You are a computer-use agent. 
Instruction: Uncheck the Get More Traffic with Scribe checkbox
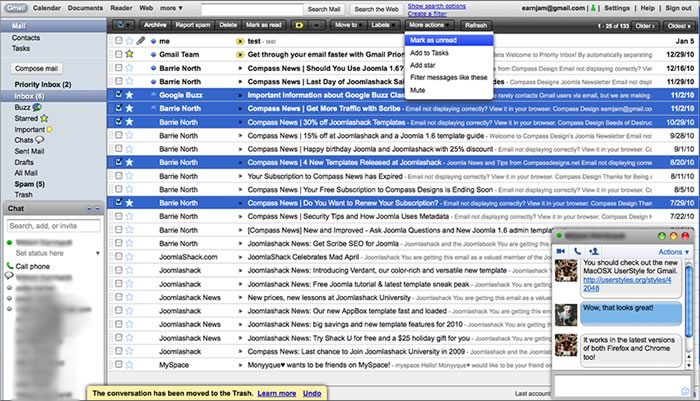[118, 108]
